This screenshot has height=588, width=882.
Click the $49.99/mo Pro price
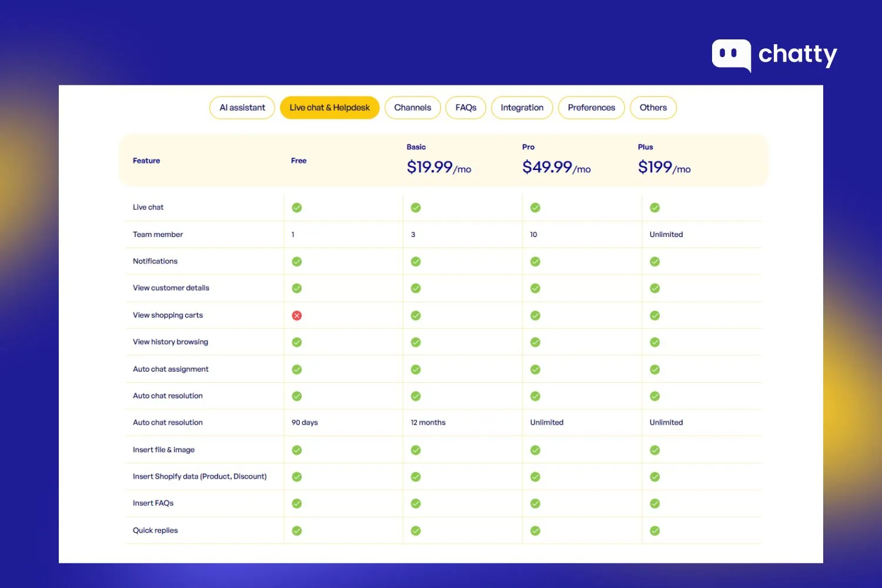[x=556, y=168]
